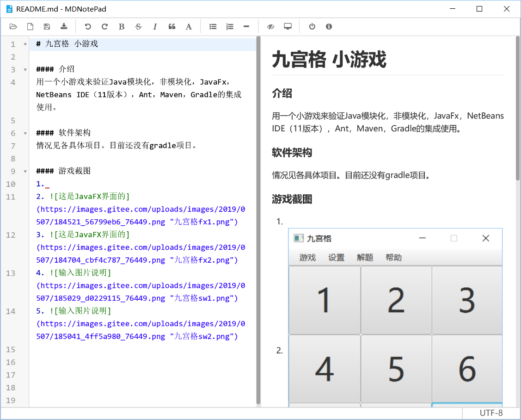The height and width of the screenshot is (420, 521).
Task: Click tile 2 in the preview game image
Action: 396,300
